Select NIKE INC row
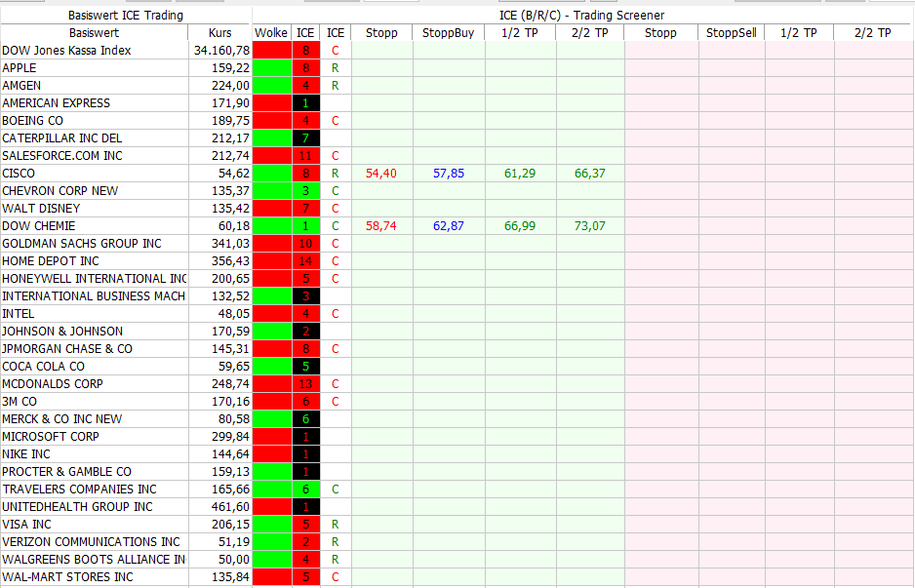The image size is (915, 588). (x=26, y=453)
